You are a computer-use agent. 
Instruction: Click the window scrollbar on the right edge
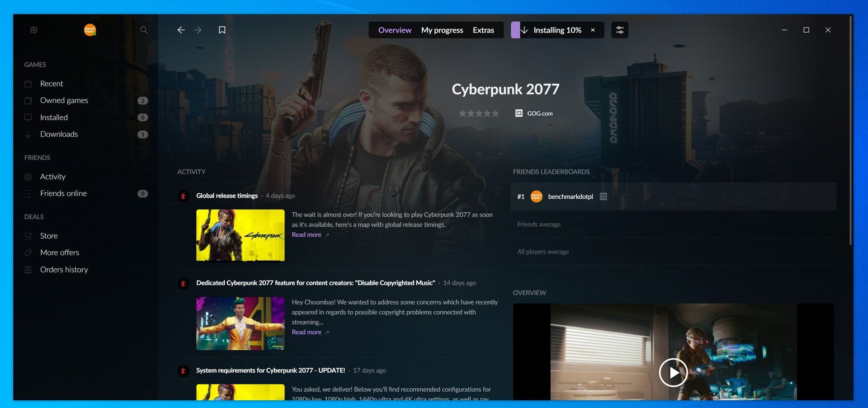point(851,131)
